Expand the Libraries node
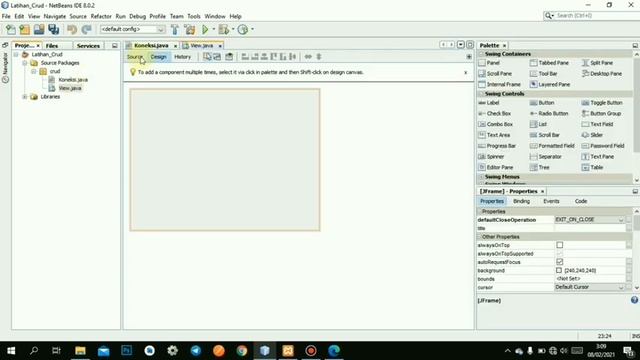Screen dimensions: 640x360 [x=25, y=97]
